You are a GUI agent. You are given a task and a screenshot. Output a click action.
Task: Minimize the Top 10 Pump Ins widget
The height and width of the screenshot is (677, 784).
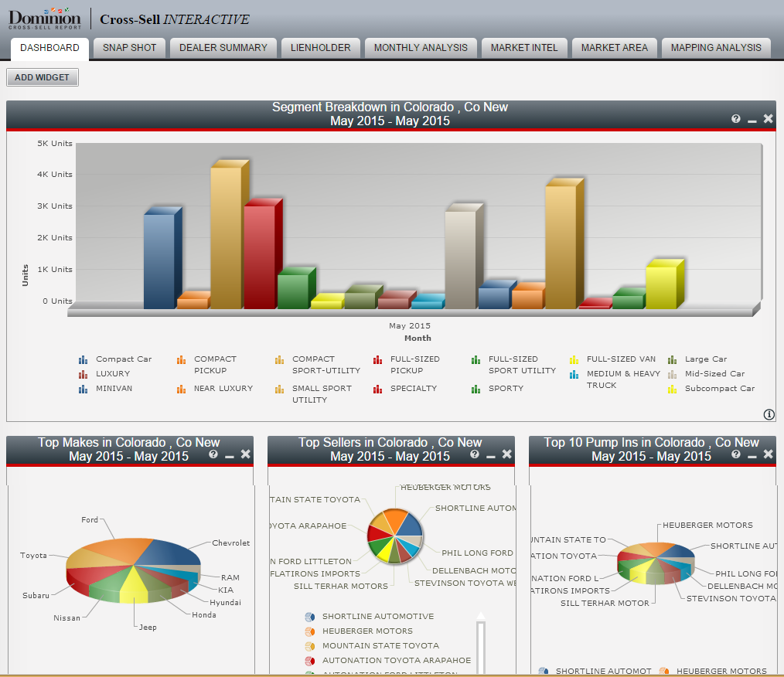pyautogui.click(x=752, y=456)
